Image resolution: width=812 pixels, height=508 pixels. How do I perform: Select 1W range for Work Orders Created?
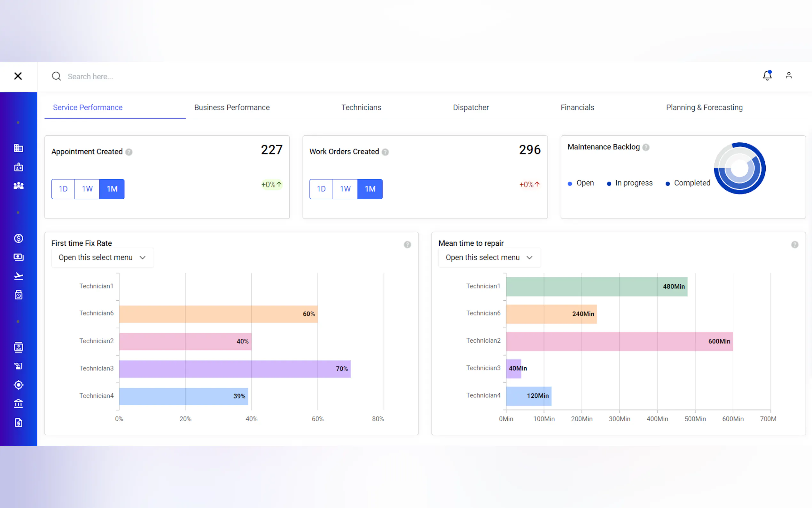345,189
